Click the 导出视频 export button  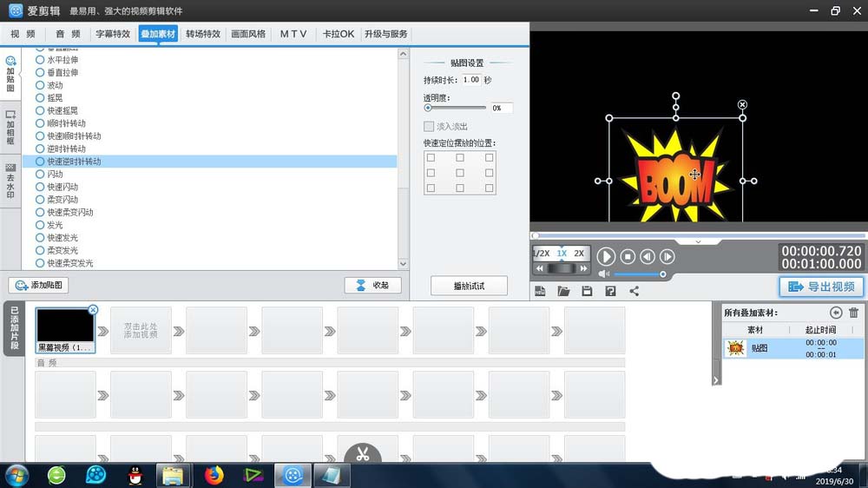(x=821, y=287)
